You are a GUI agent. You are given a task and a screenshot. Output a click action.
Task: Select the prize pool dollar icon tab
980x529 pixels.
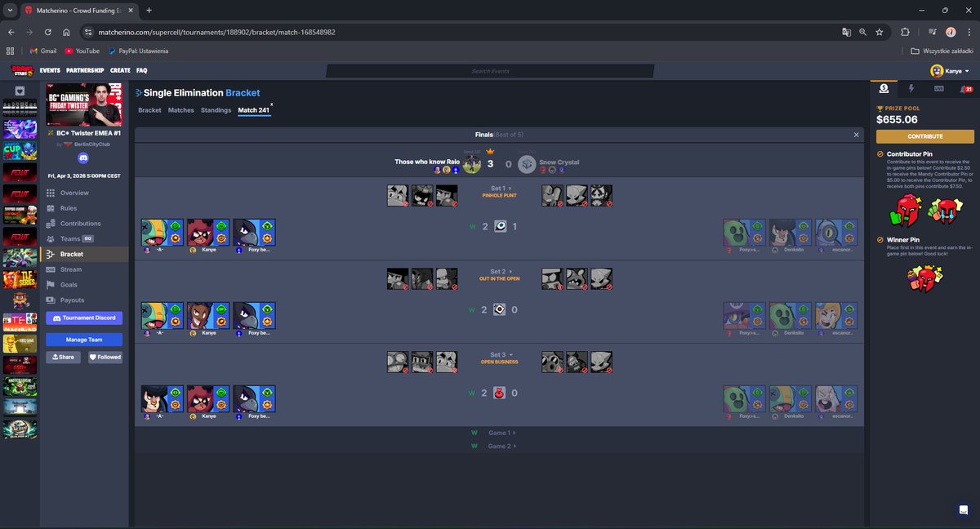click(884, 88)
